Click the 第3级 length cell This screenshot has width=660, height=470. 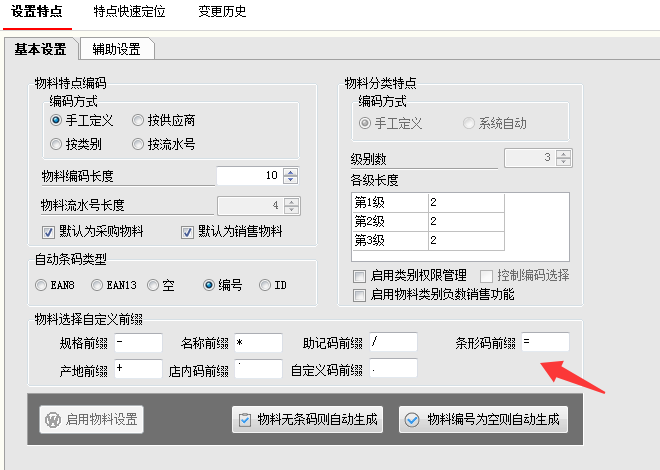tap(466, 241)
